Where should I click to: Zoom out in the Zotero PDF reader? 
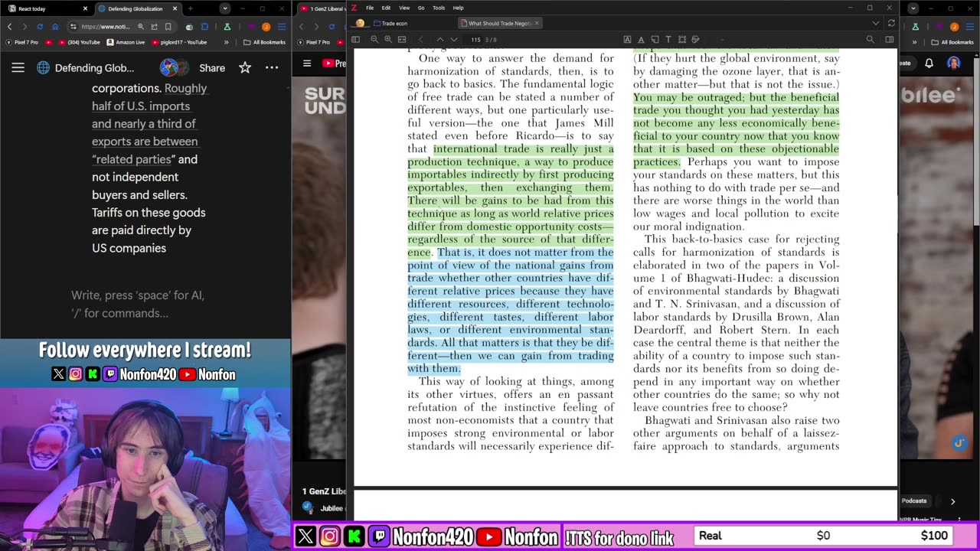374,39
